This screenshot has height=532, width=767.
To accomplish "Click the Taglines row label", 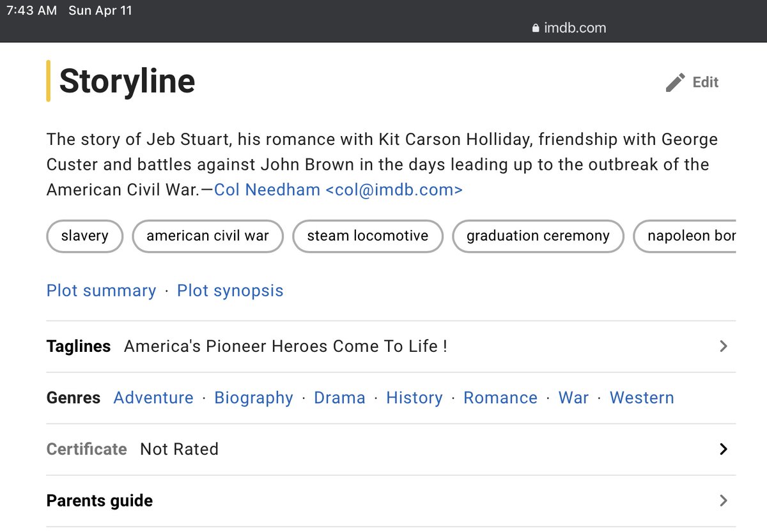I will pyautogui.click(x=79, y=347).
